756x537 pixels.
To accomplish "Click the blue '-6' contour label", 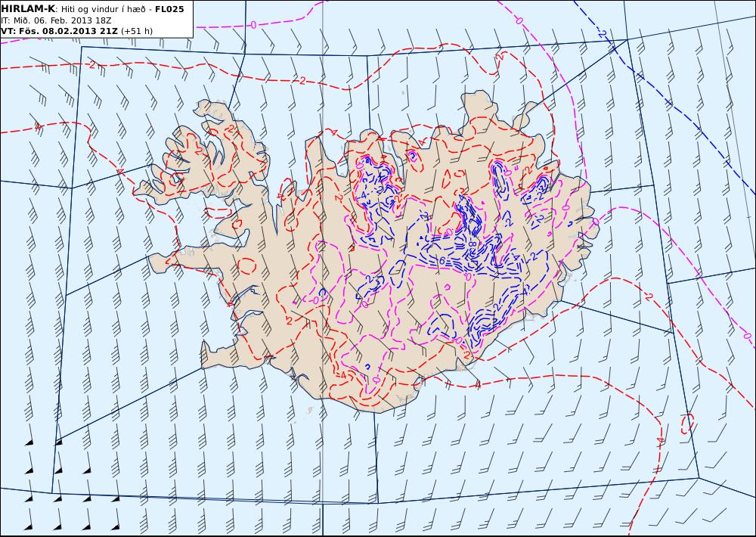I will (x=442, y=260).
